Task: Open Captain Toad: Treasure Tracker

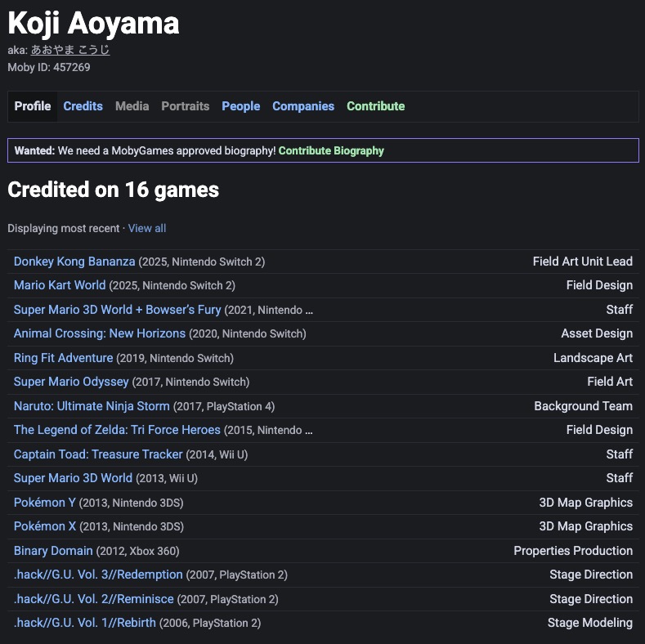Action: 98,454
